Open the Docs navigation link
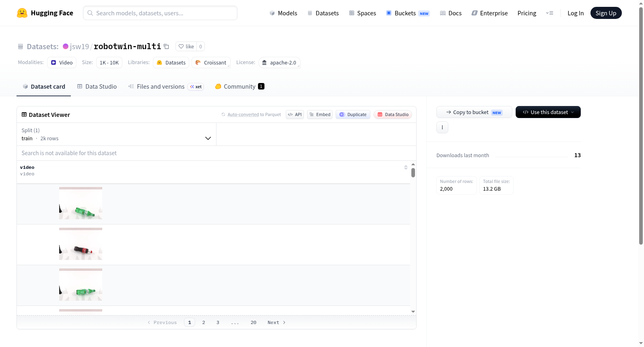The height and width of the screenshot is (347, 644). (451, 13)
